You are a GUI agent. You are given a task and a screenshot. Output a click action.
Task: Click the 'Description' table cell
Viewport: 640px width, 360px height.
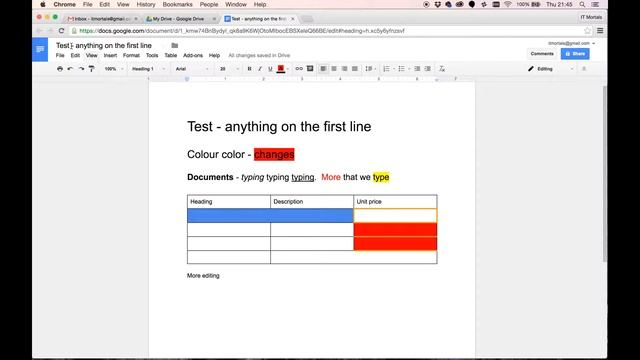[312, 202]
